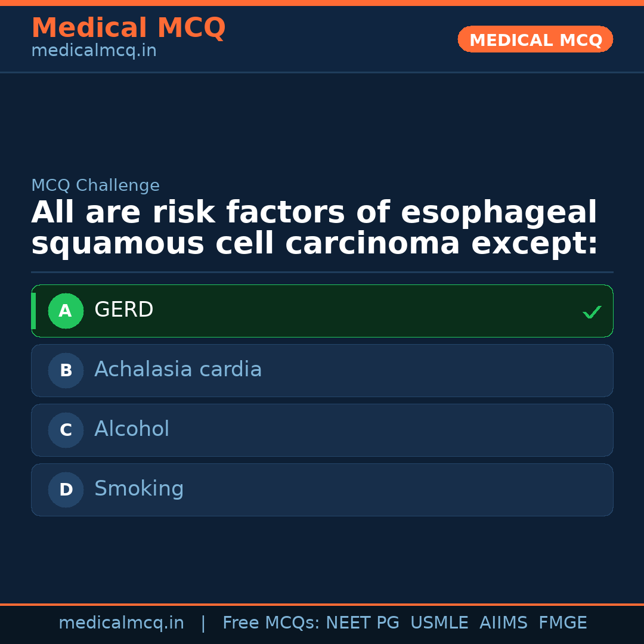
Task: Select the Smoking answer text
Action: pos(139,489)
